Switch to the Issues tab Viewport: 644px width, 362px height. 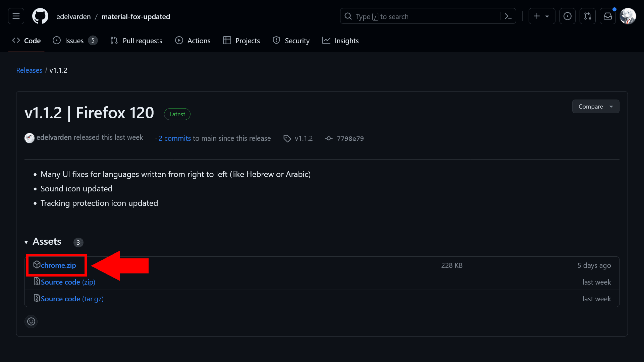[75, 41]
